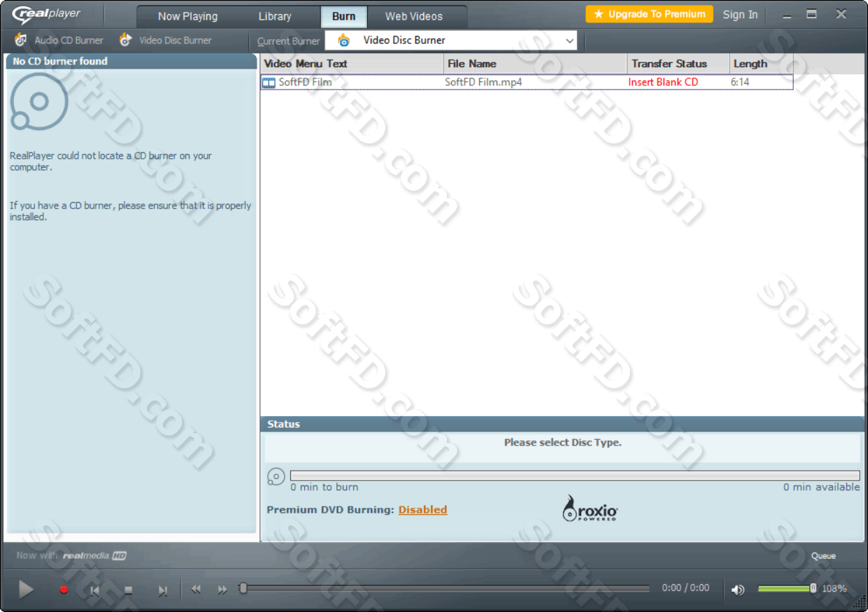
Task: Open the Audio CD Burner
Action: tap(59, 41)
